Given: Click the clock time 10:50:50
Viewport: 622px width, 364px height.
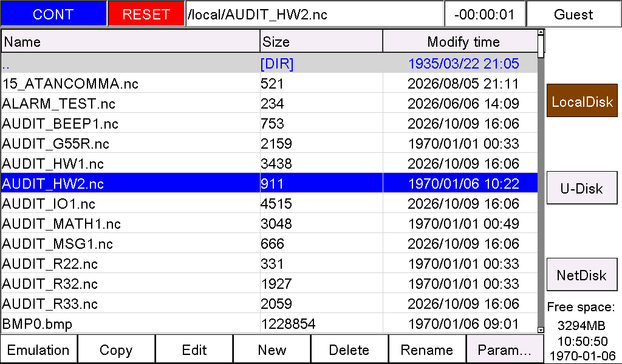Looking at the screenshot, I should tap(583, 340).
